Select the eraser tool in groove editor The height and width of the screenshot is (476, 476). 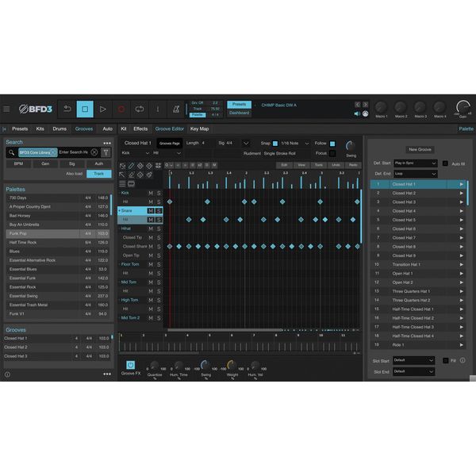coord(131,175)
